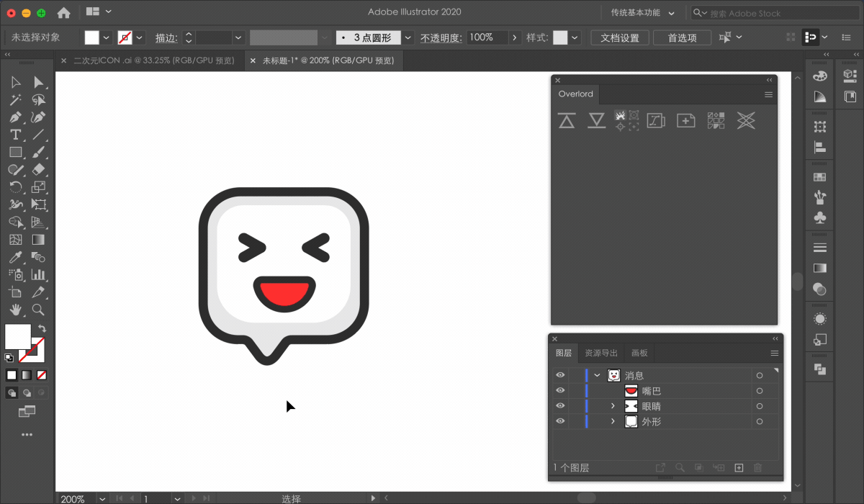Click the Home icon in title bar

coord(63,12)
